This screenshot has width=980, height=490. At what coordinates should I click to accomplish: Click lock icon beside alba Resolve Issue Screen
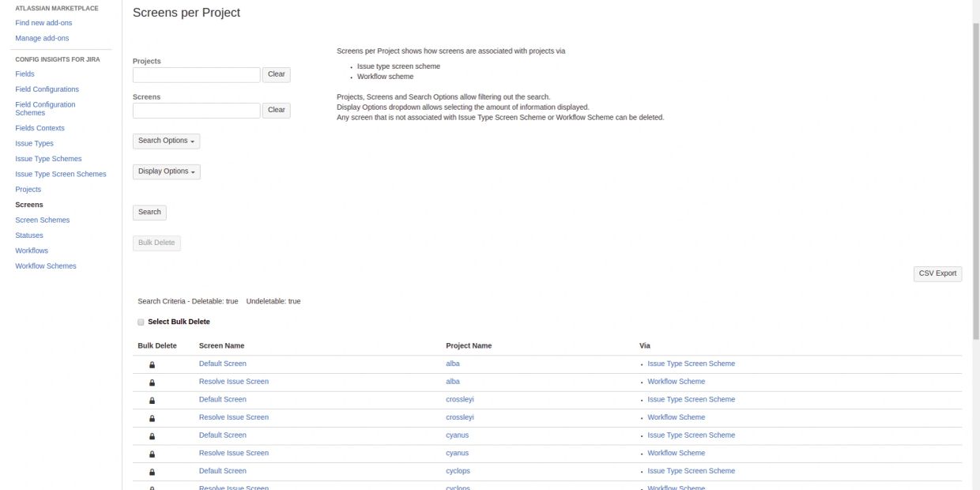point(152,383)
